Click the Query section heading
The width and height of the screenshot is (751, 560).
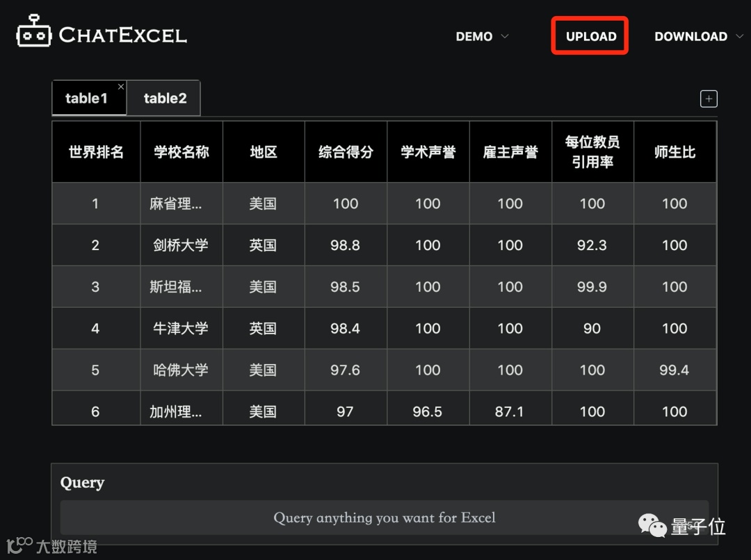click(82, 482)
